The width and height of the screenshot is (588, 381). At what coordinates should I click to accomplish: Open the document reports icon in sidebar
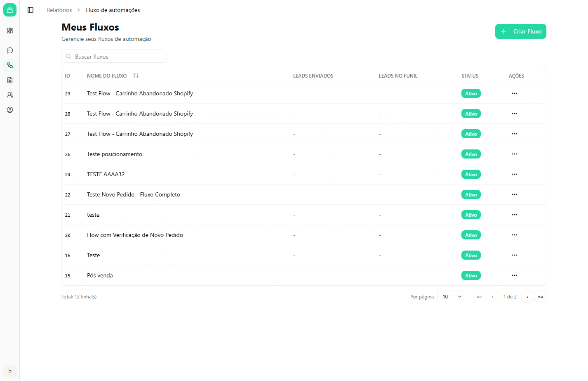click(10, 80)
